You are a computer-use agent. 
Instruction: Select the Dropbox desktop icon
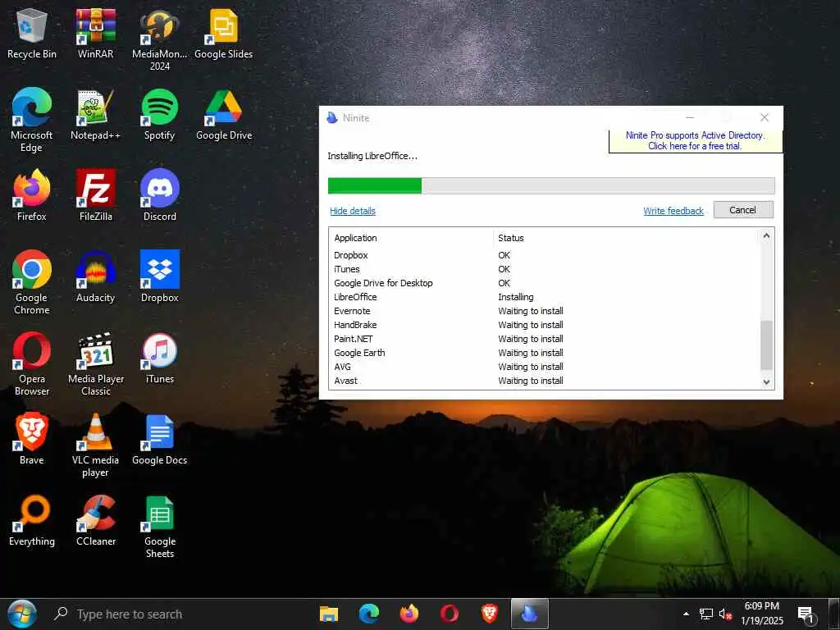click(x=160, y=277)
